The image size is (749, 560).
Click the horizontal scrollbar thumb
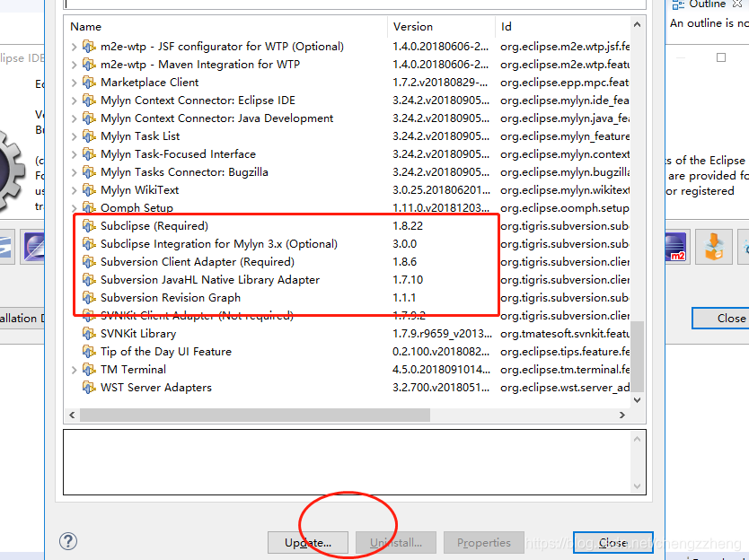[255, 416]
